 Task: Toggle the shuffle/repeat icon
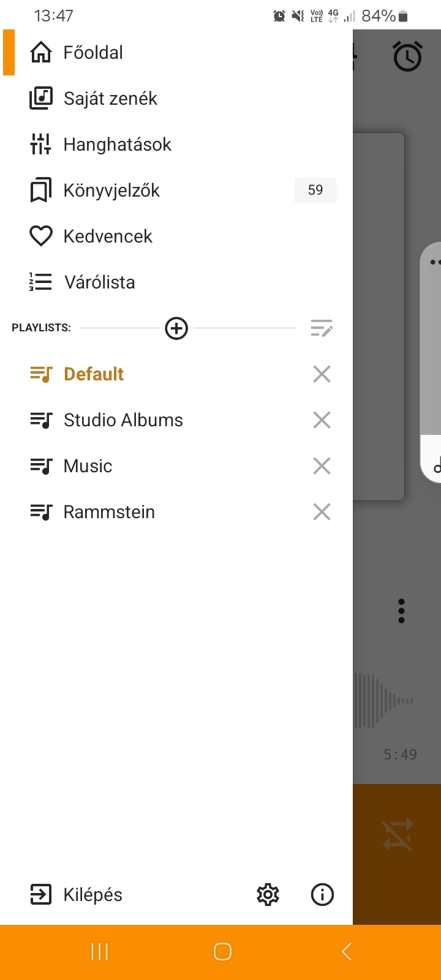pos(398,835)
